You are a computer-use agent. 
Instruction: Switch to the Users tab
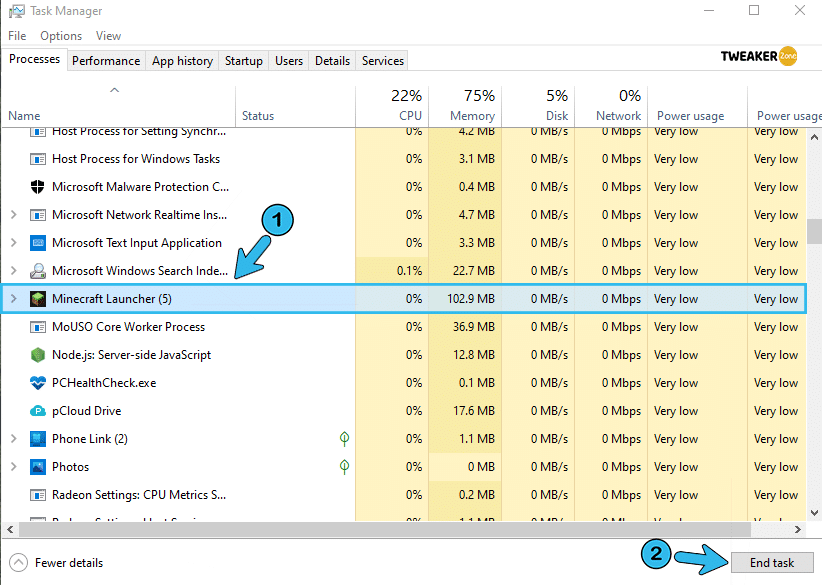coord(289,61)
